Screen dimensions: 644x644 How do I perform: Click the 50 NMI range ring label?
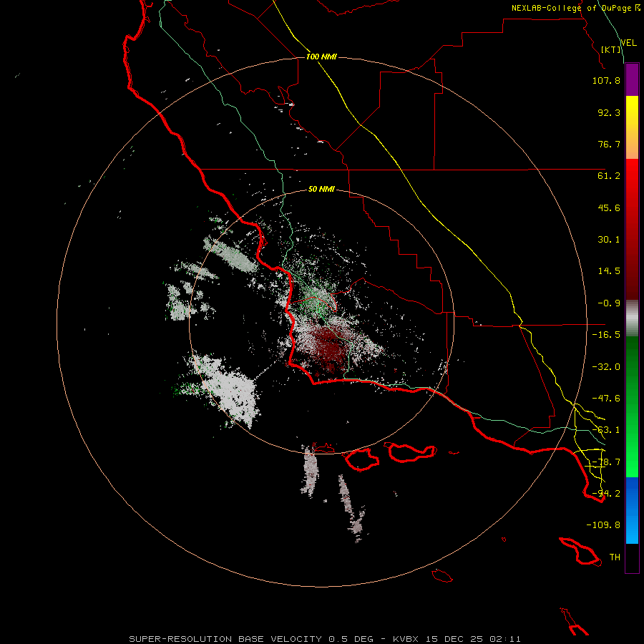(321, 189)
